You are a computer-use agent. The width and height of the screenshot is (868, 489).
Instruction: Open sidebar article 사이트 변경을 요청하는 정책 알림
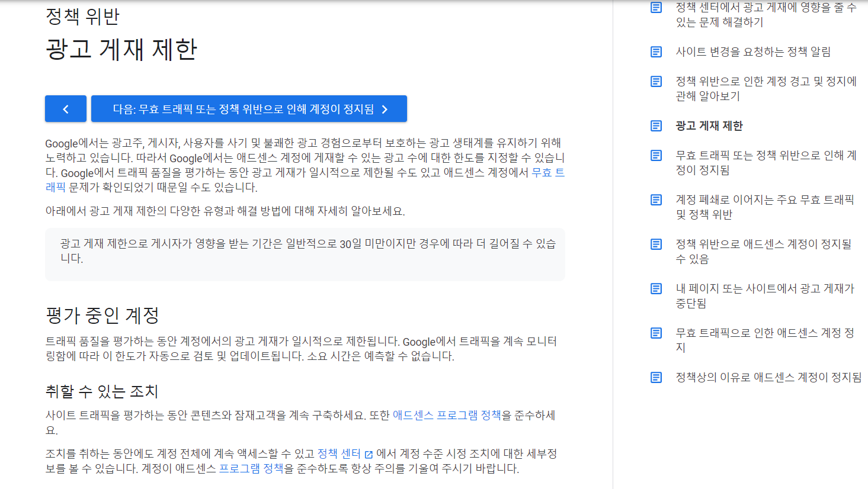point(753,52)
